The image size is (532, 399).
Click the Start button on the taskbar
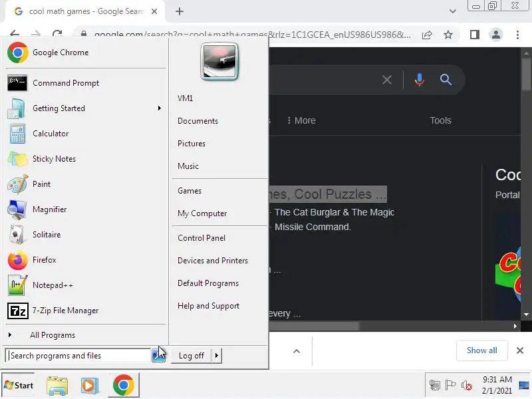[x=19, y=386]
